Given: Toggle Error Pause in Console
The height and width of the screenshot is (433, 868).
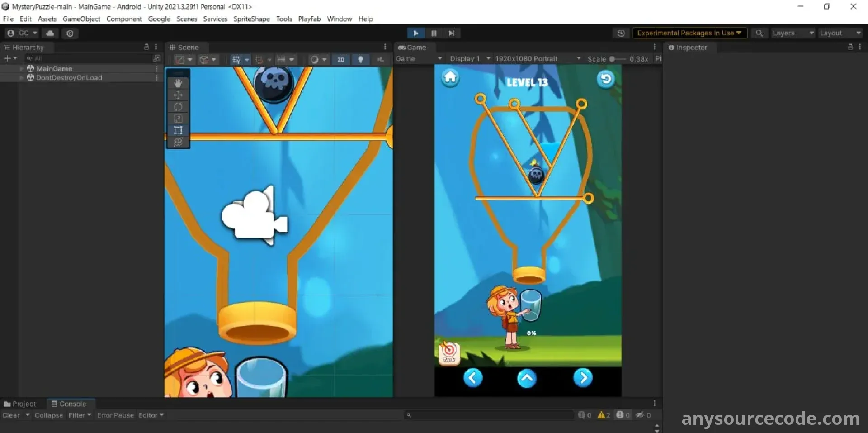Looking at the screenshot, I should (x=115, y=415).
